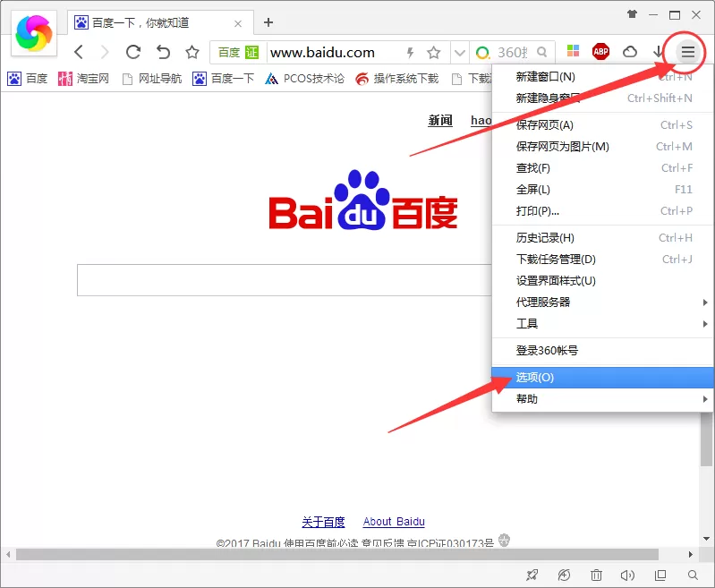Click inside the Baidu search box
The image size is (715, 588).
(x=284, y=280)
